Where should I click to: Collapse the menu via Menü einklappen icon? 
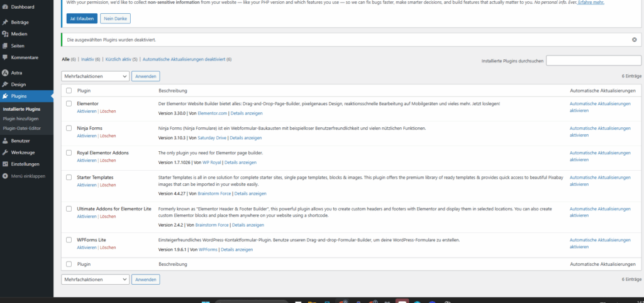[5, 176]
